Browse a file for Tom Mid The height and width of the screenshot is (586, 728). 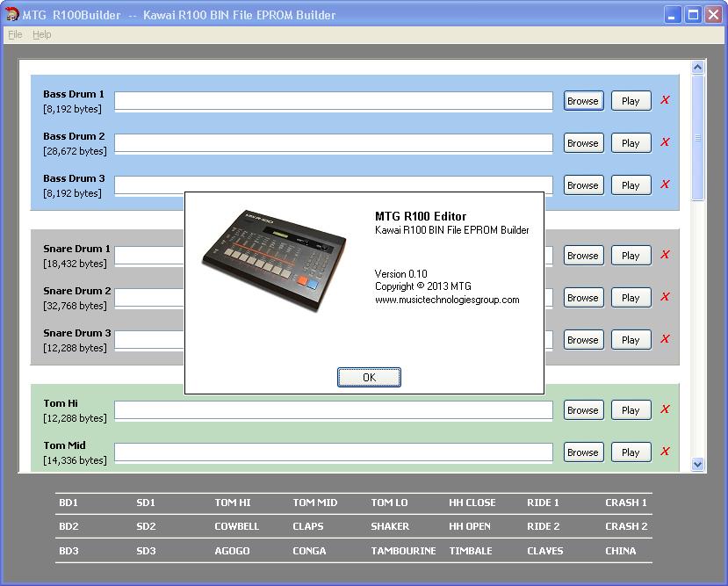584,452
